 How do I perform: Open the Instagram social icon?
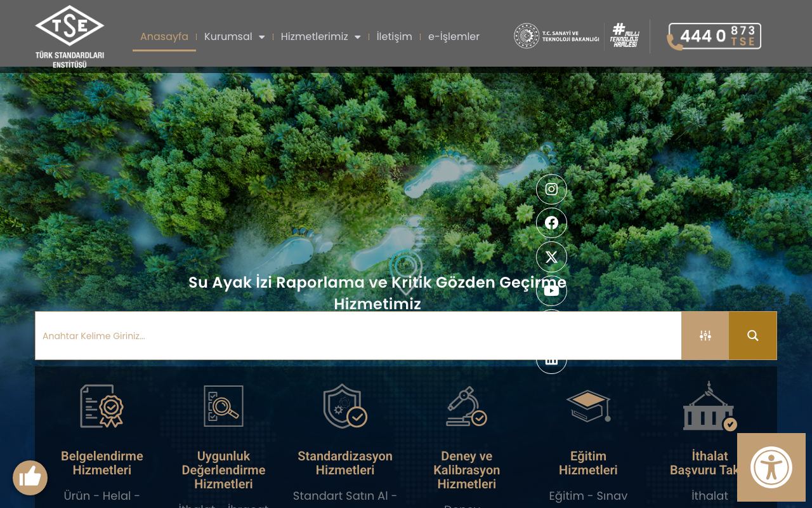[x=551, y=189]
